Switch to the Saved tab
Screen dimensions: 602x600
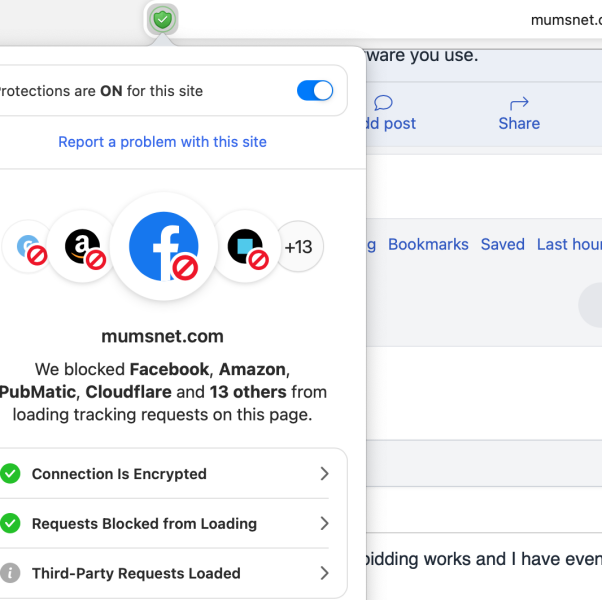point(502,244)
